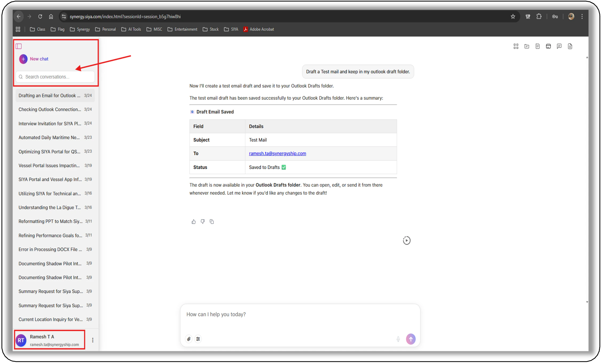Open 'Automated Daily Maritime Ne...' conversation
602x364 pixels.
(55, 137)
